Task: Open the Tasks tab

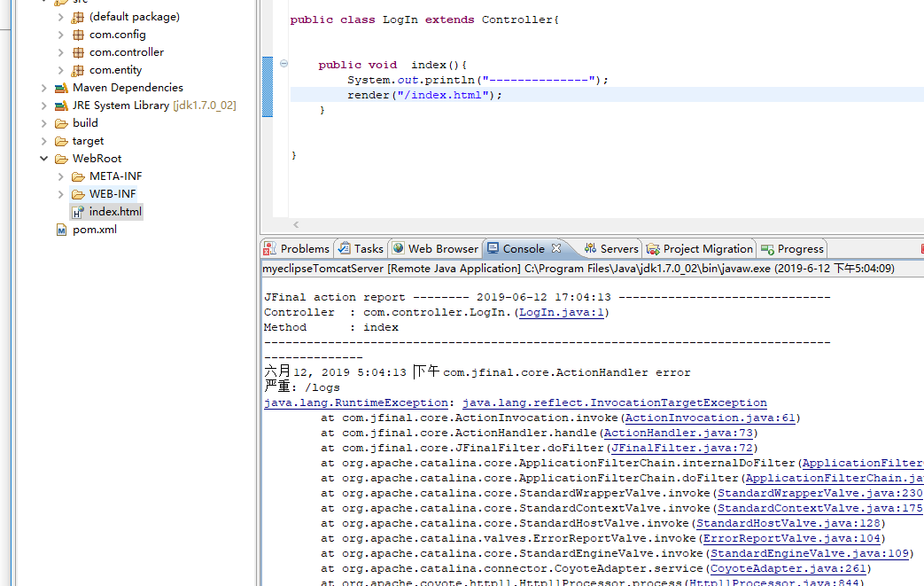Action: [x=361, y=249]
